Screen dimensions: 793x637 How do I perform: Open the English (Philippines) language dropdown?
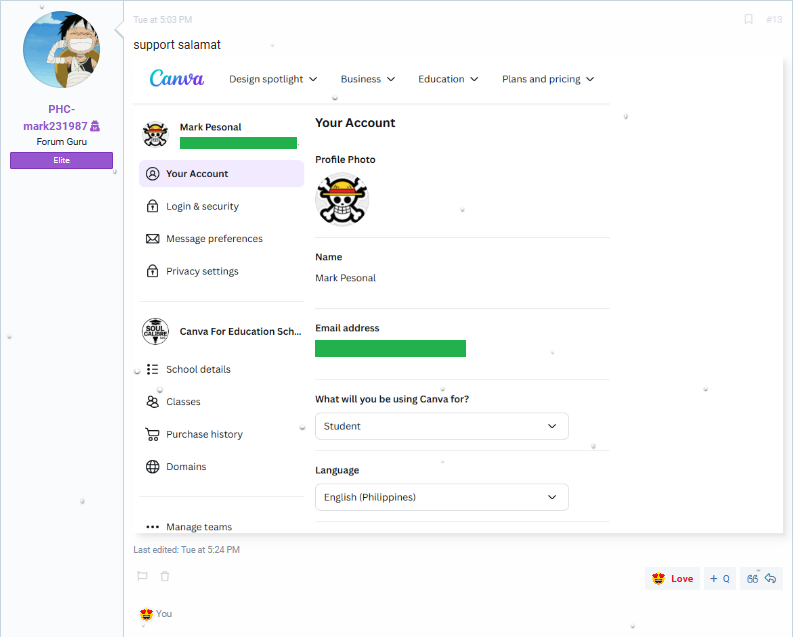pyautogui.click(x=442, y=497)
